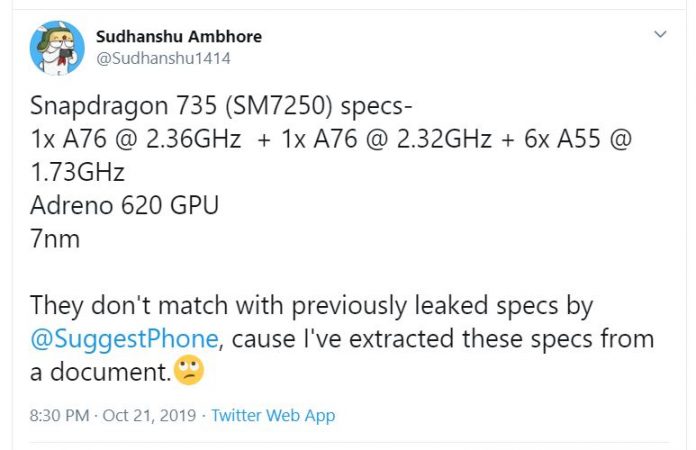Image resolution: width=696 pixels, height=450 pixels.
Task: Click the 8:30 PM tweet time
Action: point(60,415)
